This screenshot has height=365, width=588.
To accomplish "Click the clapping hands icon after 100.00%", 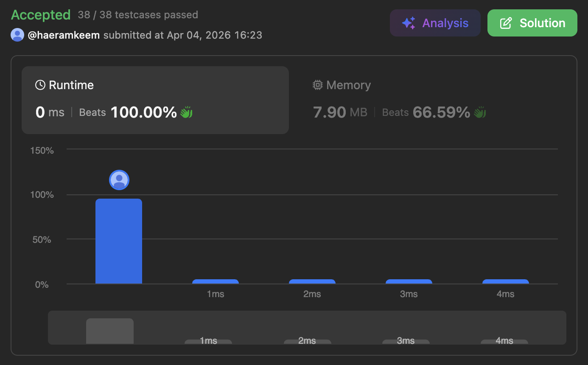I will tap(186, 112).
